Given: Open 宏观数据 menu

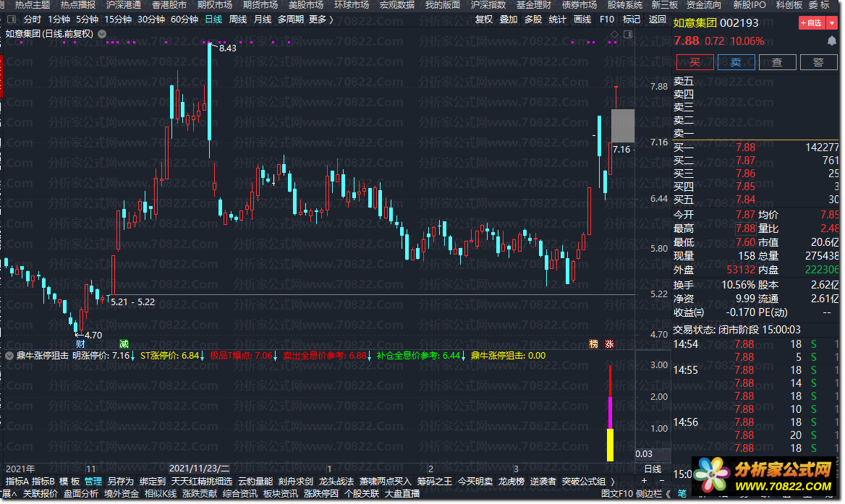Looking at the screenshot, I should coord(397,5).
